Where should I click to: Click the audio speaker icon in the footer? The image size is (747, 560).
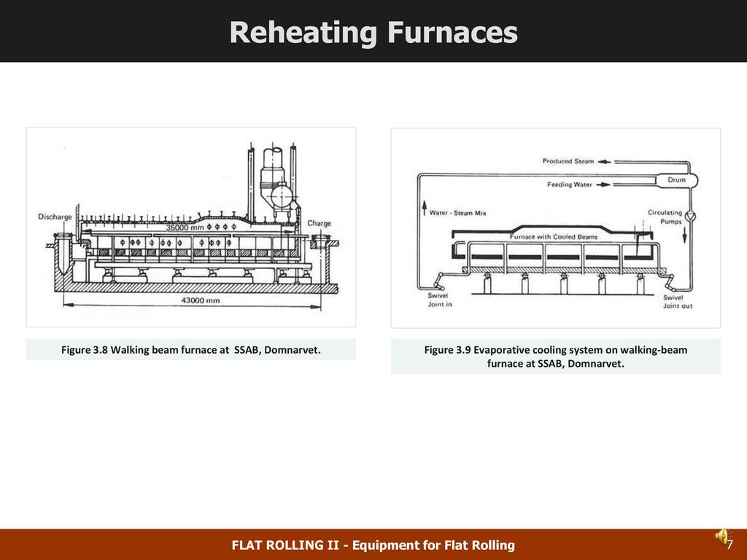pyautogui.click(x=721, y=537)
